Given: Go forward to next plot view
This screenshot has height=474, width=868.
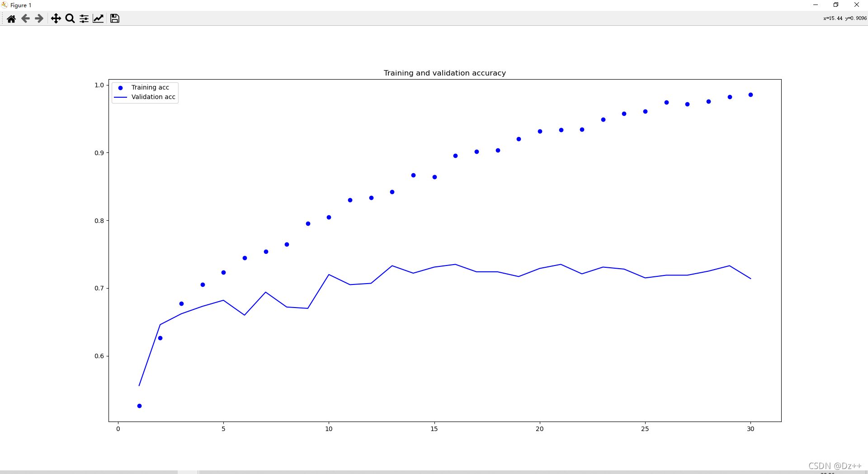Looking at the screenshot, I should pos(39,19).
